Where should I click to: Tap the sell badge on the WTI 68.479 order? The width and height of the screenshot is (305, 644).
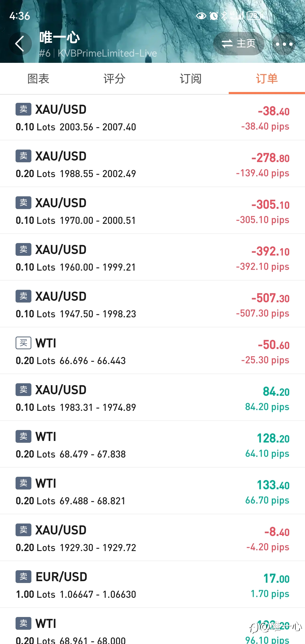click(x=23, y=436)
